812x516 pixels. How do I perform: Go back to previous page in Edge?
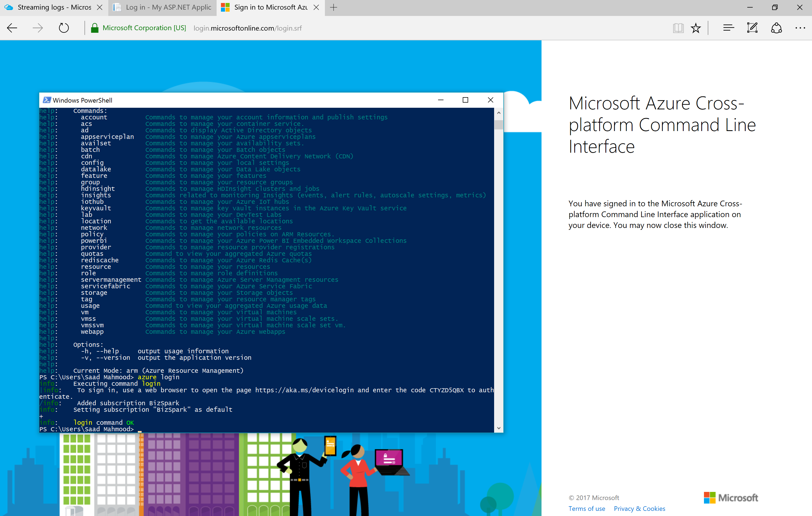(12, 28)
